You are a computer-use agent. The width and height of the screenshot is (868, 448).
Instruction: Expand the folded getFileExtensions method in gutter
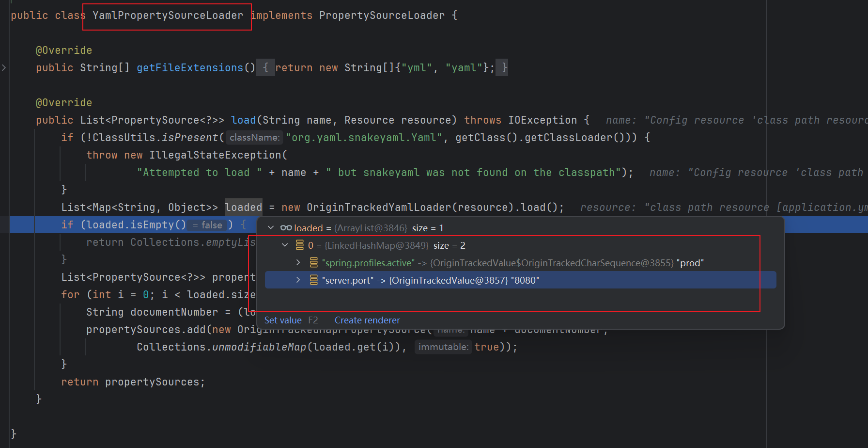click(x=4, y=68)
